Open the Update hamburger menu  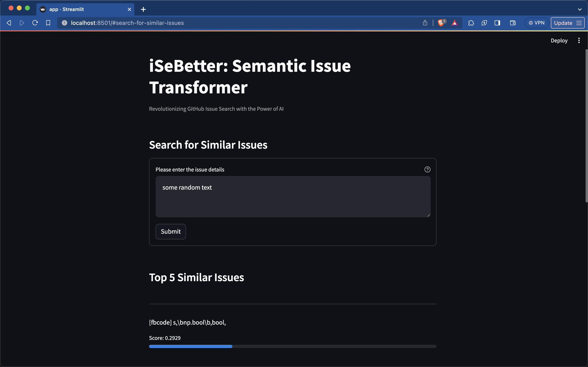pos(567,23)
